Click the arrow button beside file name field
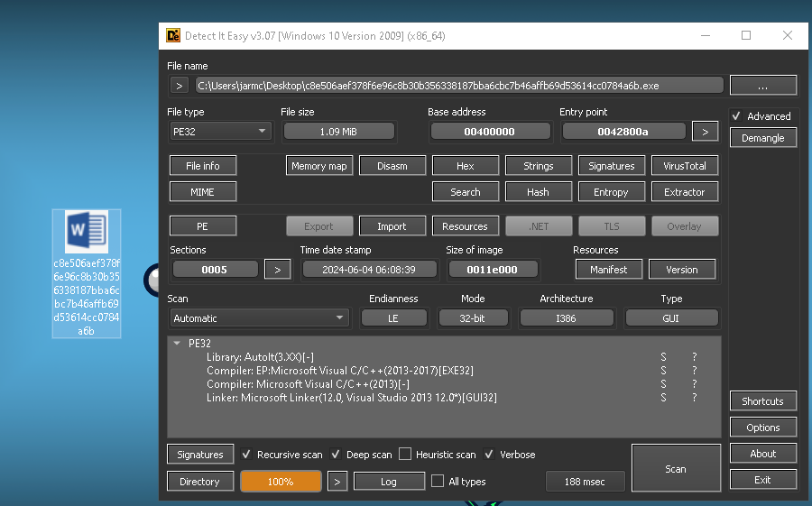The width and height of the screenshot is (812, 506). click(180, 86)
